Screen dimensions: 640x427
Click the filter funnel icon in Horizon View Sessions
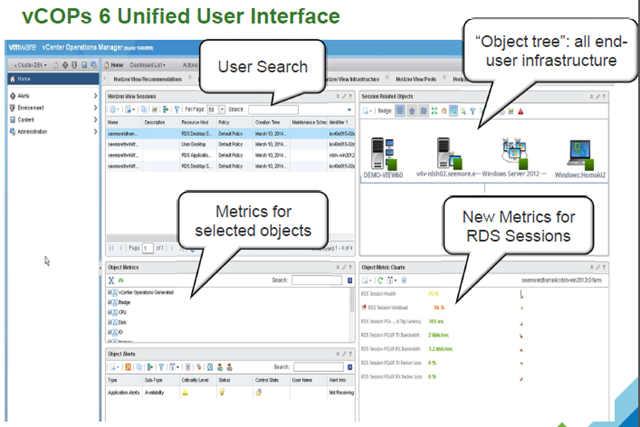pos(177,109)
